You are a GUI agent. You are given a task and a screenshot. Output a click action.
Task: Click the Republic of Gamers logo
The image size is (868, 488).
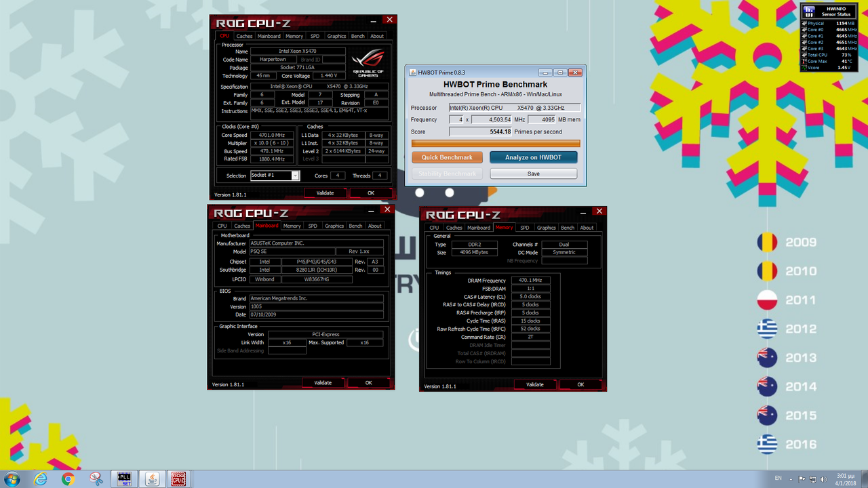pos(368,62)
